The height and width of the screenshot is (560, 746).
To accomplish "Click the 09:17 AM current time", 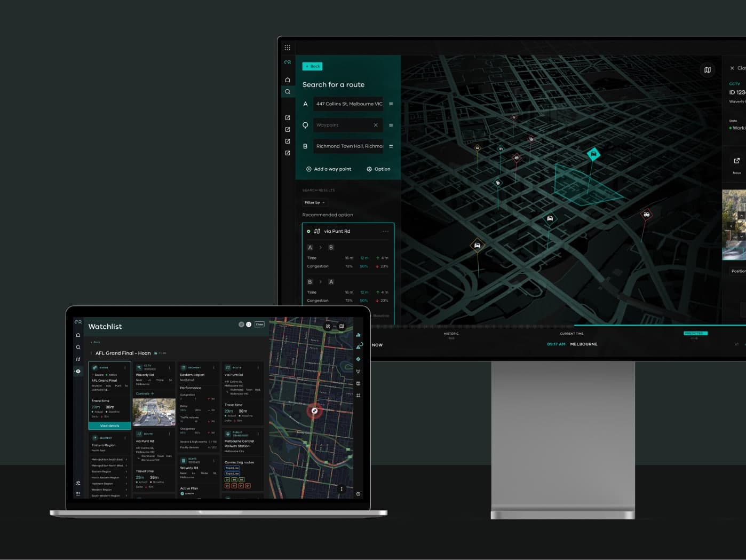I will pos(556,344).
